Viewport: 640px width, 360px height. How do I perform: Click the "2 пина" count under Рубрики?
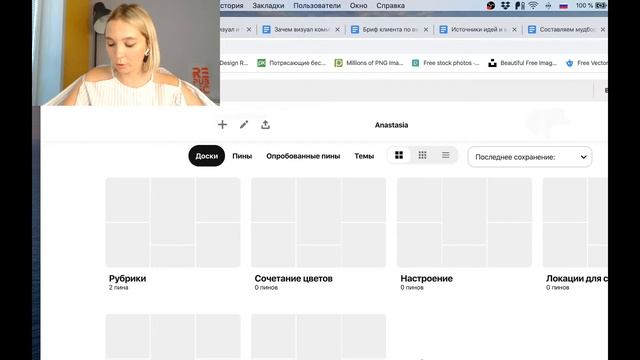(x=118, y=287)
